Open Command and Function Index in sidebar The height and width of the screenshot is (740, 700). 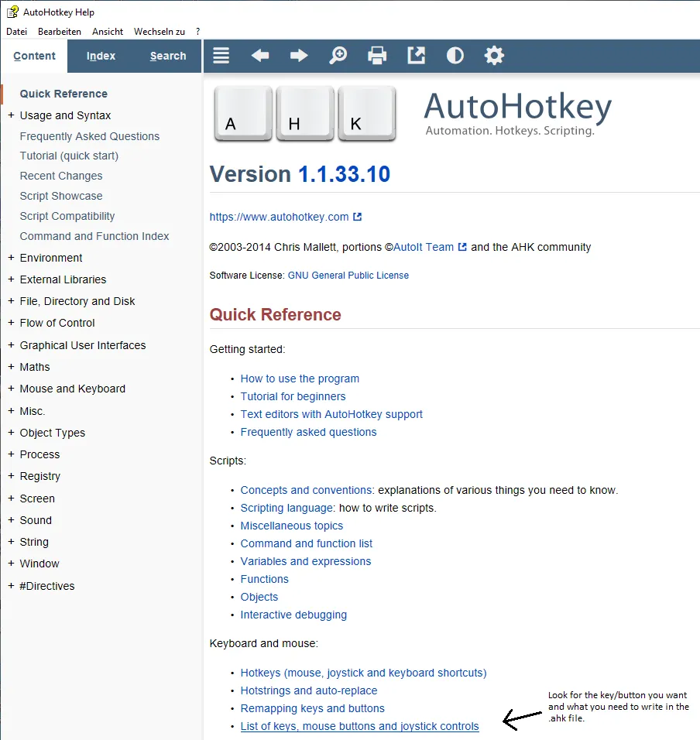94,236
